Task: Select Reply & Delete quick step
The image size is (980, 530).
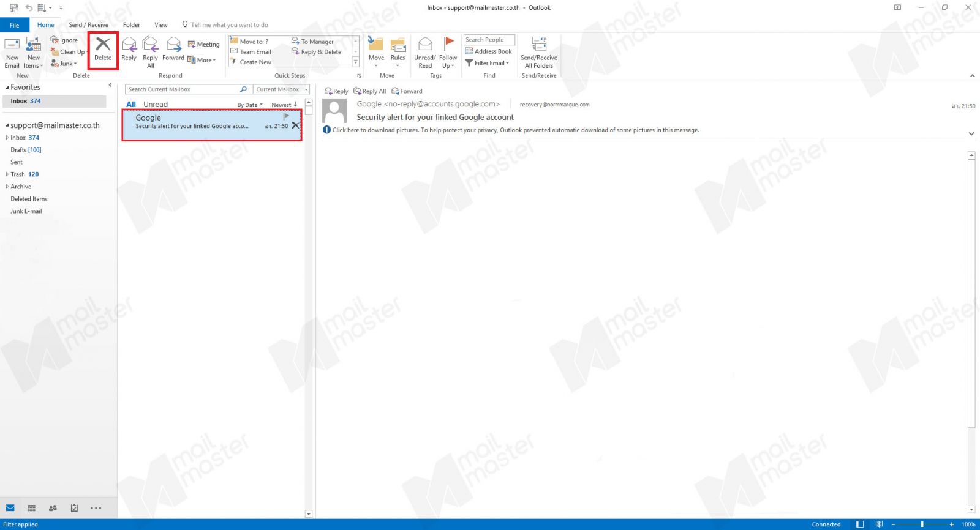Action: (317, 52)
